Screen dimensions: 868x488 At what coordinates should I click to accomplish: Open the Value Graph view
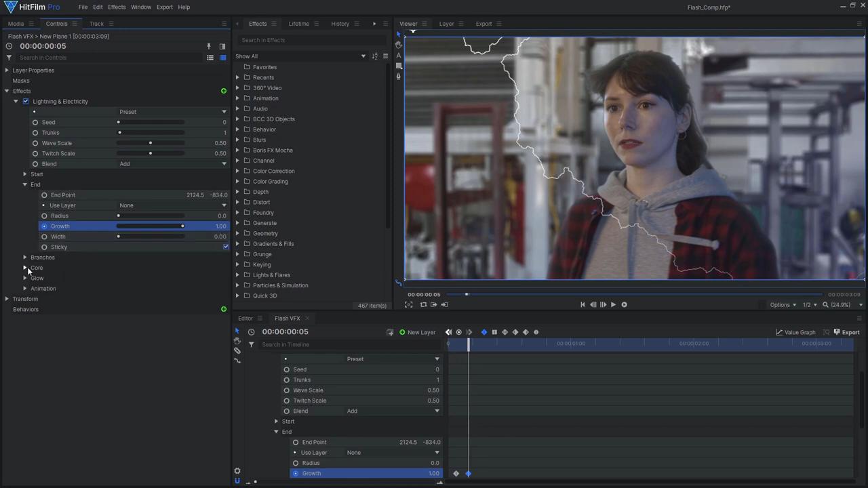[x=795, y=332]
